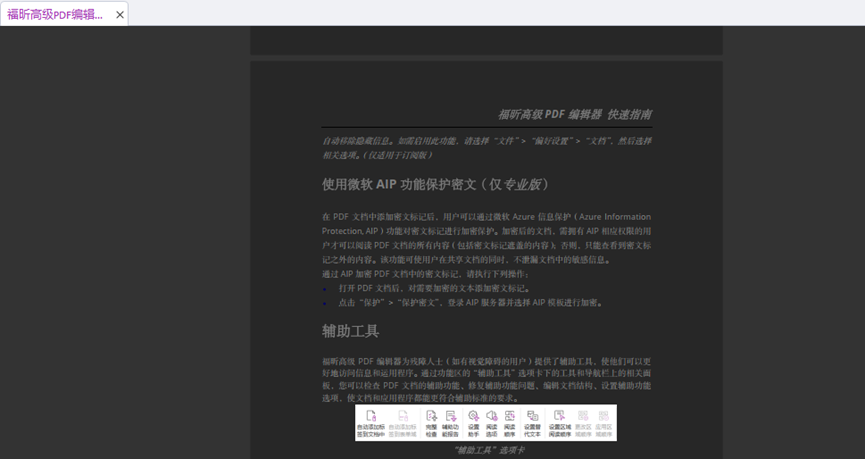Click the 阅读顺序 reading order icon
The image size is (865, 459).
pyautogui.click(x=510, y=422)
